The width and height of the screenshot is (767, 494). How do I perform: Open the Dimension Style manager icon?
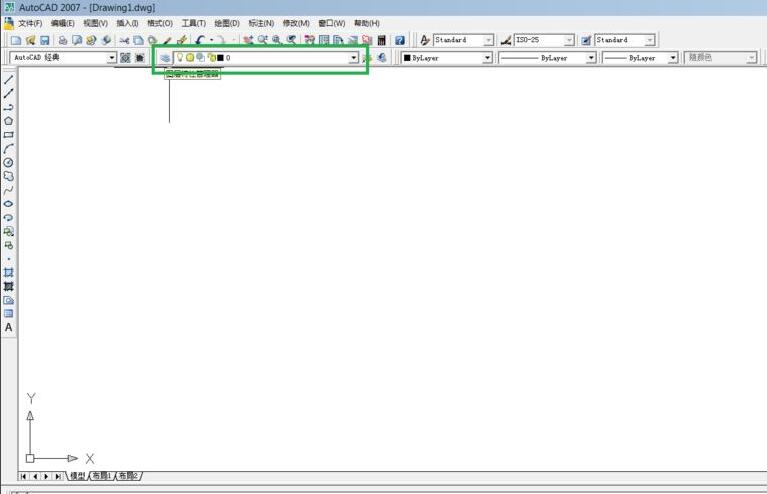506,40
